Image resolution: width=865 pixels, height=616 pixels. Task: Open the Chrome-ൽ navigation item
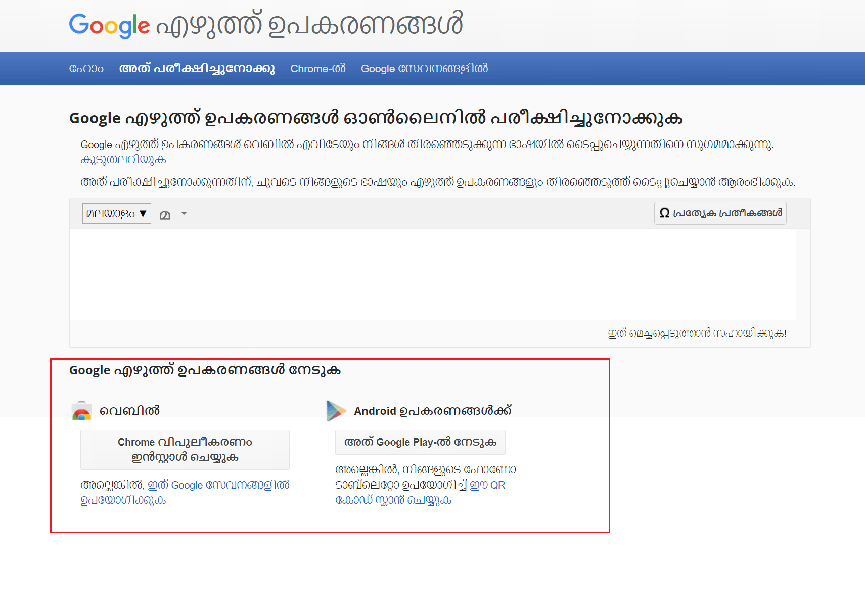[x=317, y=68]
